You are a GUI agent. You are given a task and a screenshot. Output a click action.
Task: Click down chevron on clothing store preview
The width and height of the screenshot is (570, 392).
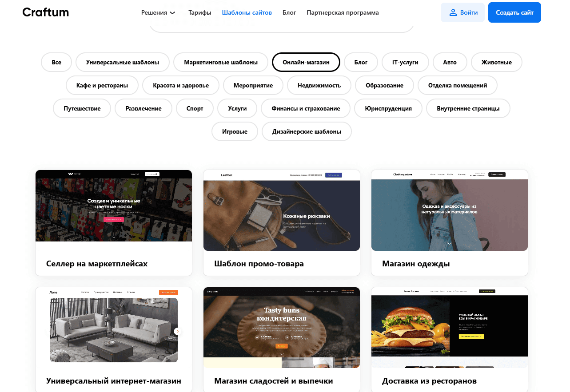point(449,243)
